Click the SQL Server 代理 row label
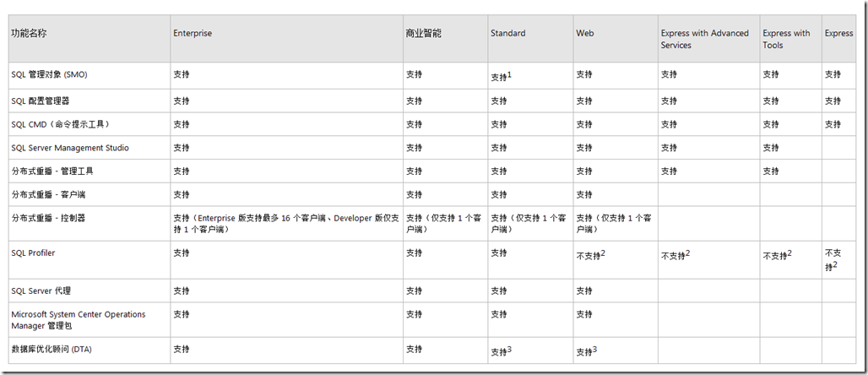Viewport: 868px width, 375px height. tap(41, 291)
